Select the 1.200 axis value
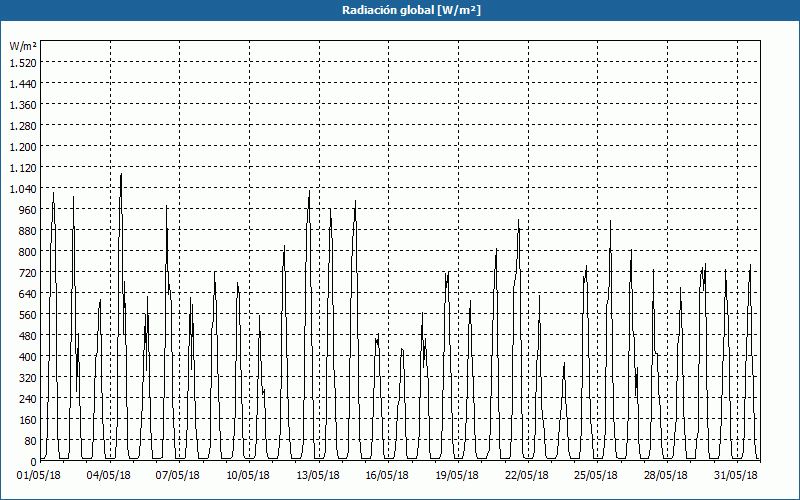The height and width of the screenshot is (500, 800). [x=23, y=146]
